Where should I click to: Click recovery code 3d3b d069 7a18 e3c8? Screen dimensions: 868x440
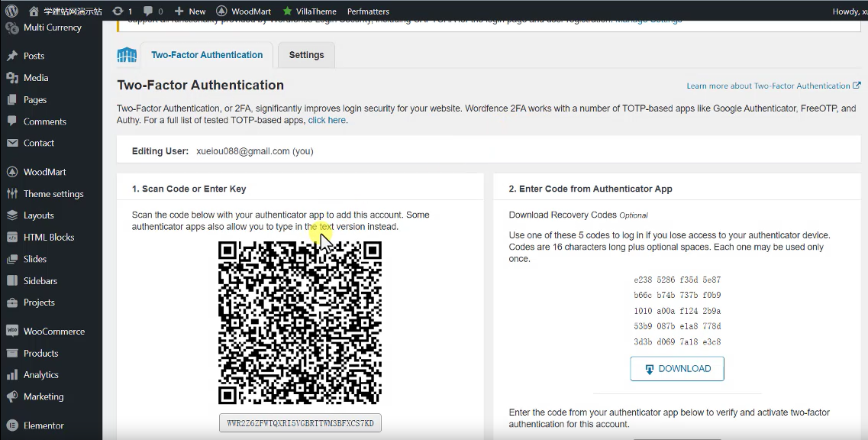click(677, 342)
